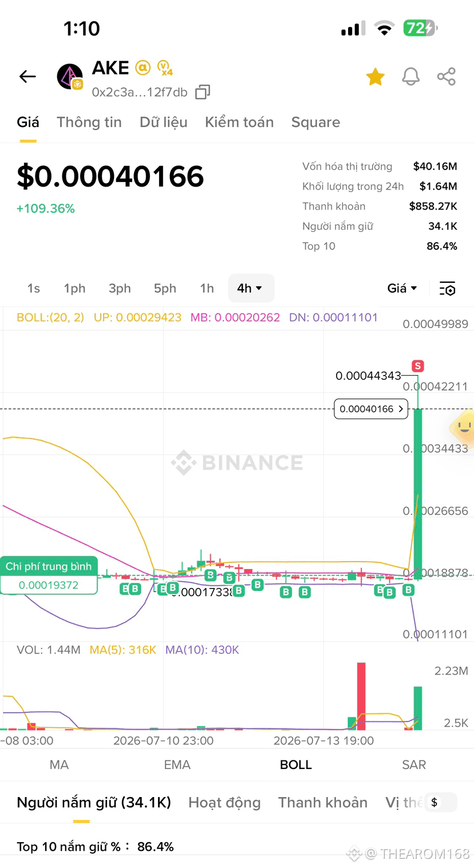The width and height of the screenshot is (474, 868).
Task: Open the price alert bell
Action: (x=410, y=77)
